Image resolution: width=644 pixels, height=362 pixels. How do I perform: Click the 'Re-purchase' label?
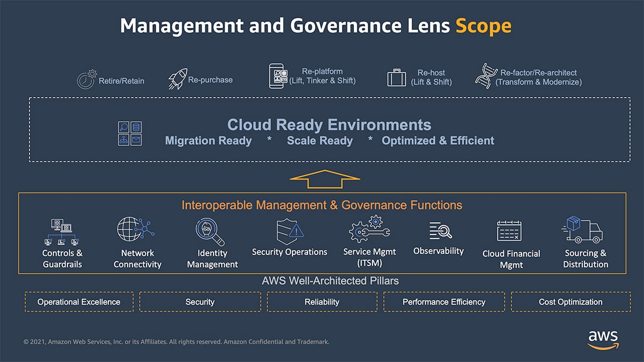(210, 80)
